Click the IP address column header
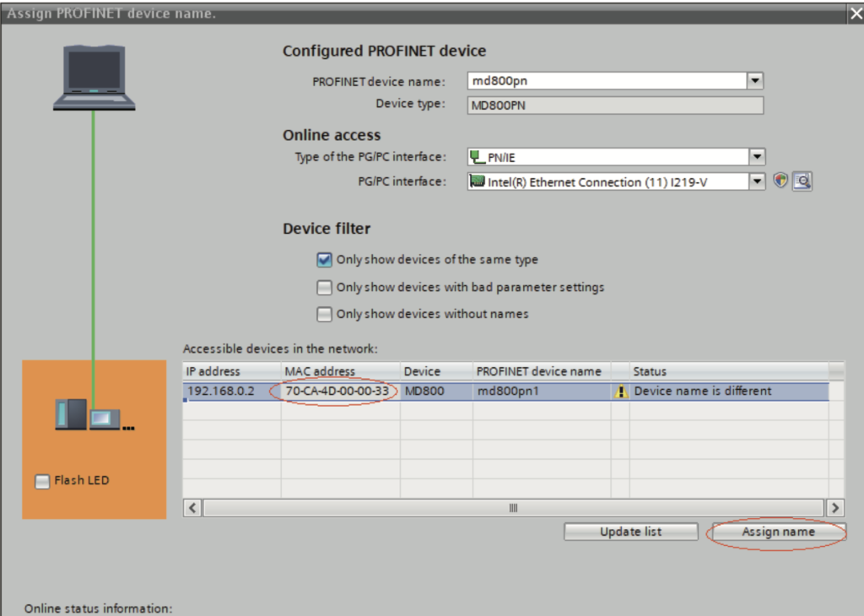Image resolution: width=864 pixels, height=616 pixels. pyautogui.click(x=213, y=371)
